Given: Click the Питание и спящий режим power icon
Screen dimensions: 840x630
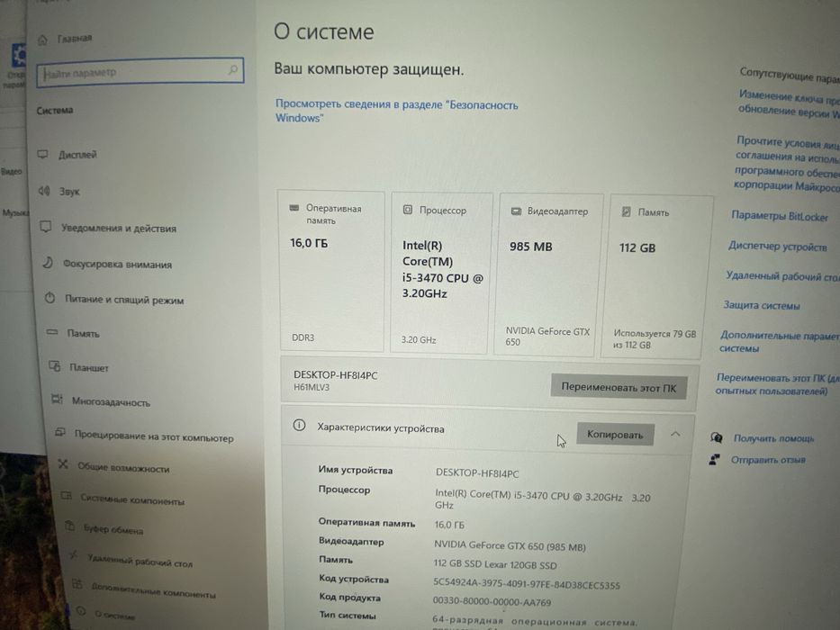Looking at the screenshot, I should [50, 298].
